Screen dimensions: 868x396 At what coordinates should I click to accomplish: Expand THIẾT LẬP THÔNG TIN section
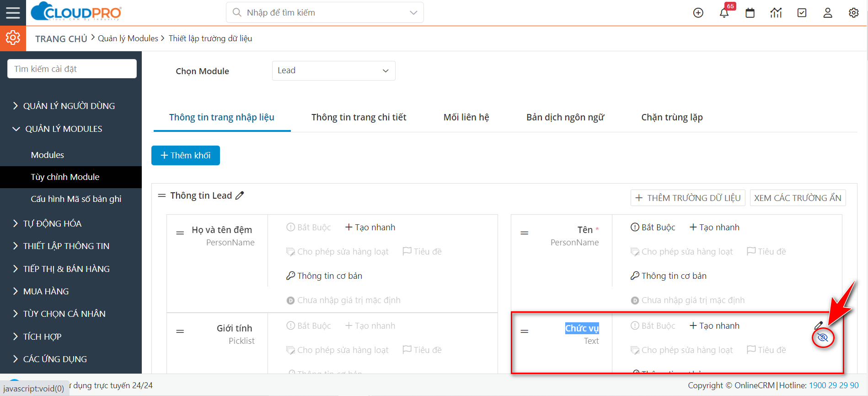(x=61, y=246)
